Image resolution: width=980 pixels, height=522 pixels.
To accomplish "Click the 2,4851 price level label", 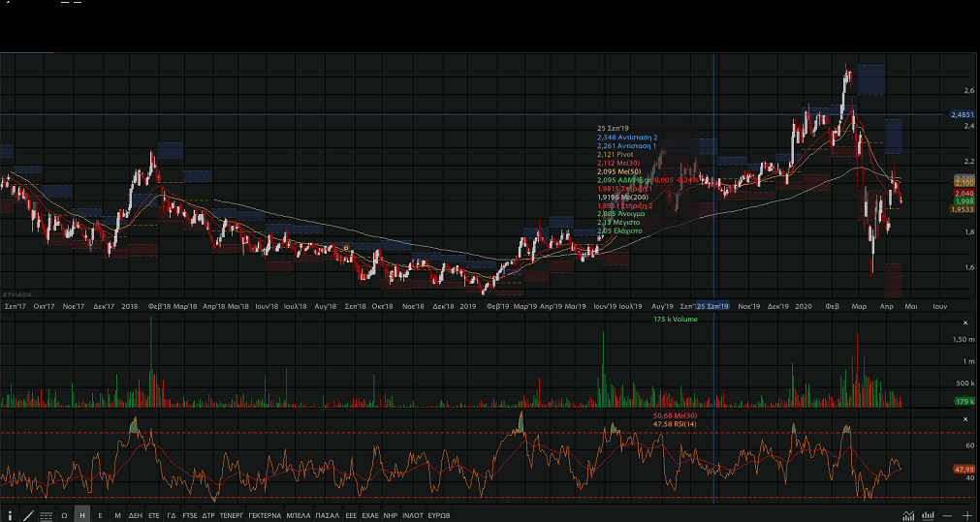I will [962, 114].
